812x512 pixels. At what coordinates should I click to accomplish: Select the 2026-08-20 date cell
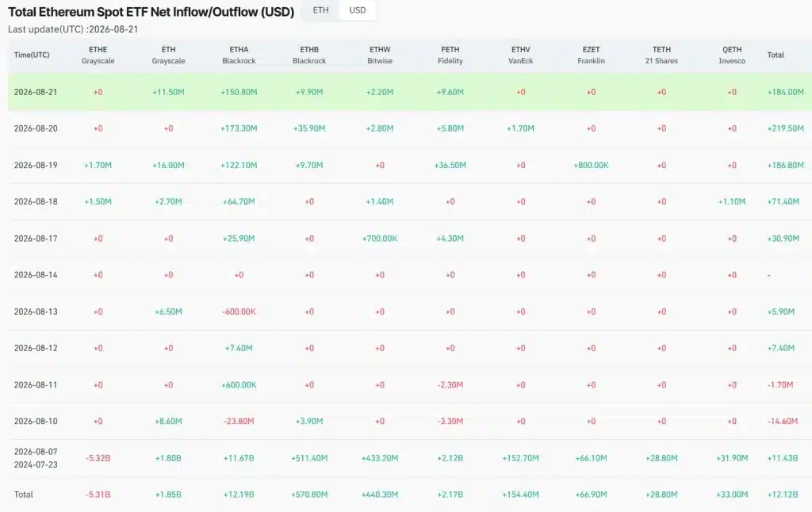point(35,128)
